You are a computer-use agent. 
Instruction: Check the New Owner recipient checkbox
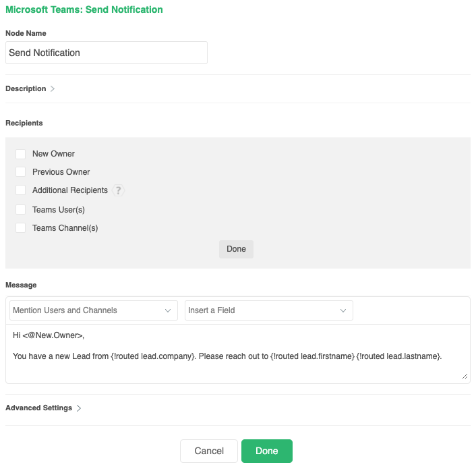21,154
